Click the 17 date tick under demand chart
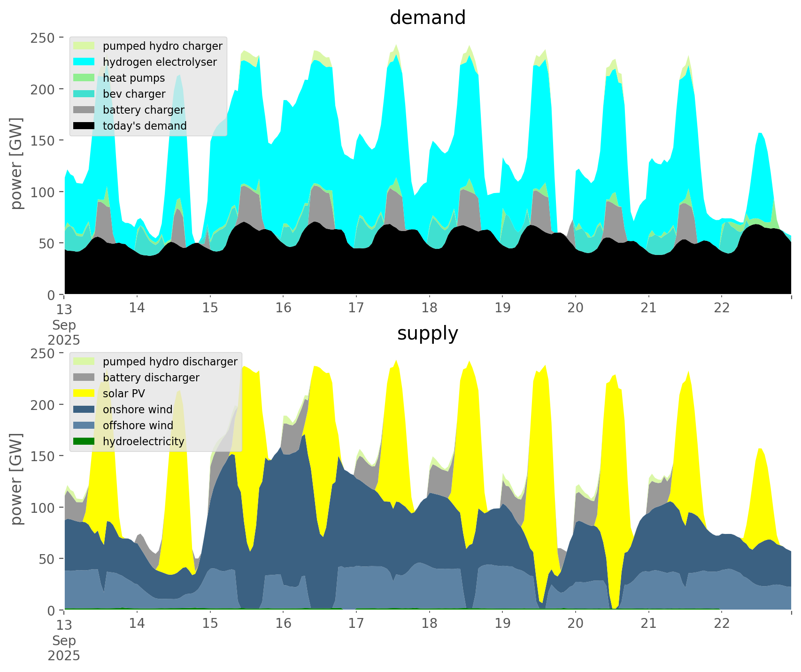The width and height of the screenshot is (801, 672). (x=356, y=308)
